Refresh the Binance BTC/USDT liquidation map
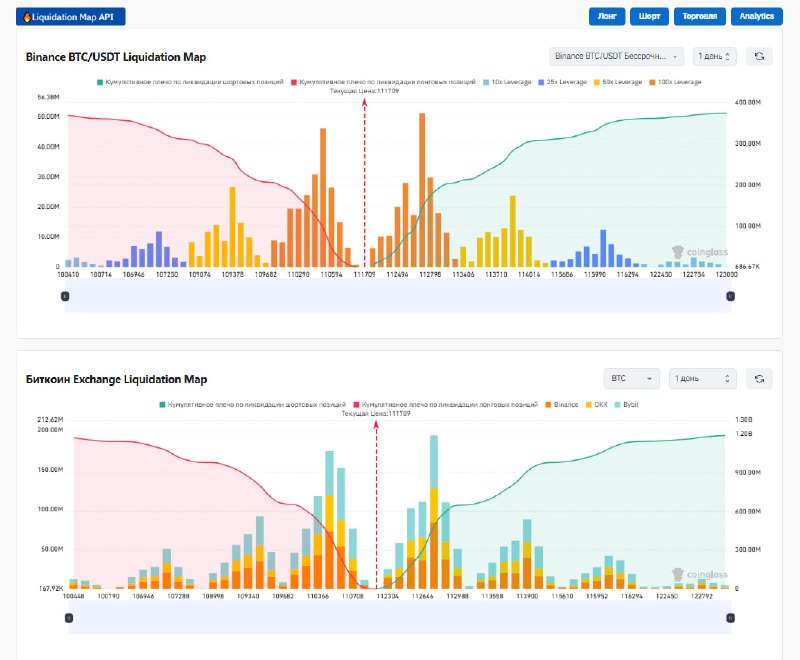The height and width of the screenshot is (660, 800). (761, 56)
